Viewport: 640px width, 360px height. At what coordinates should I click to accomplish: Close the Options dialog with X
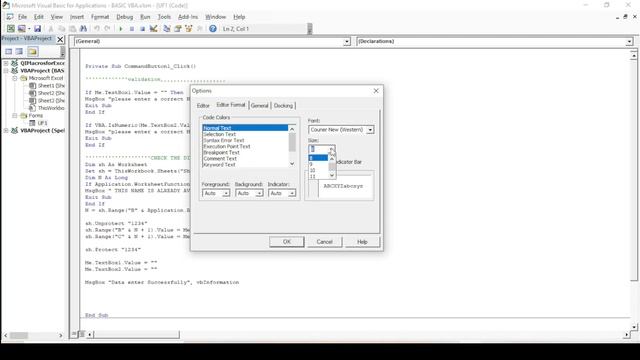376,91
